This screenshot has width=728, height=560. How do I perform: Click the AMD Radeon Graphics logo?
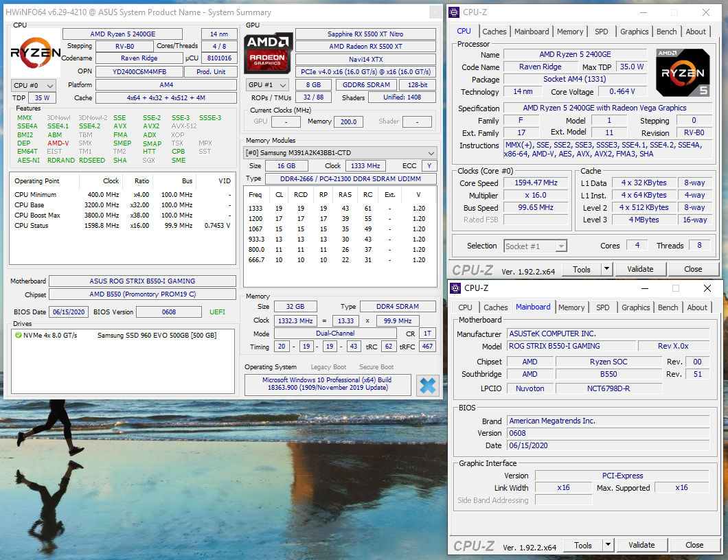click(x=268, y=54)
